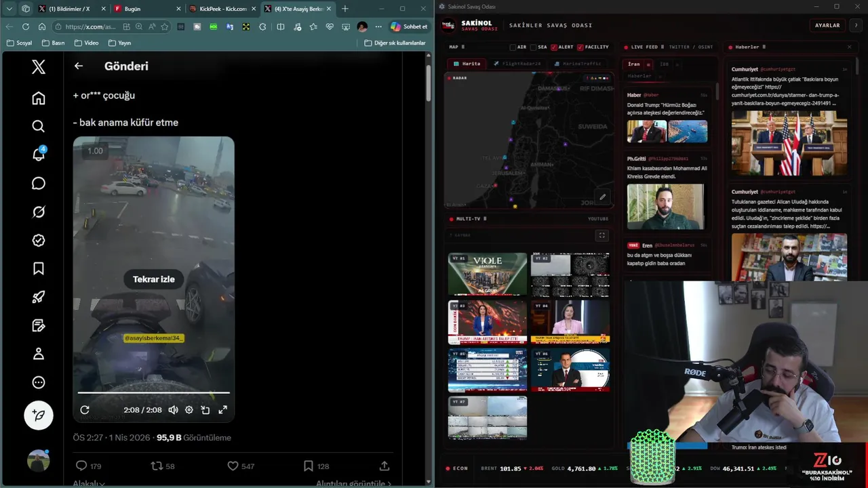This screenshot has height=488, width=868.
Task: Open X notifications bell
Action: [x=39, y=155]
